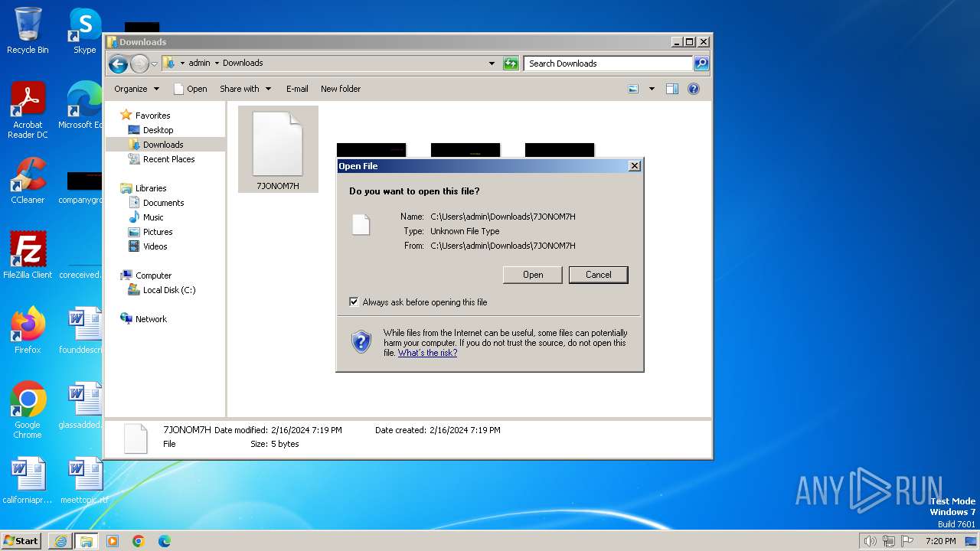Select Computer in navigation pane
This screenshot has width=980, height=551.
pos(153,275)
